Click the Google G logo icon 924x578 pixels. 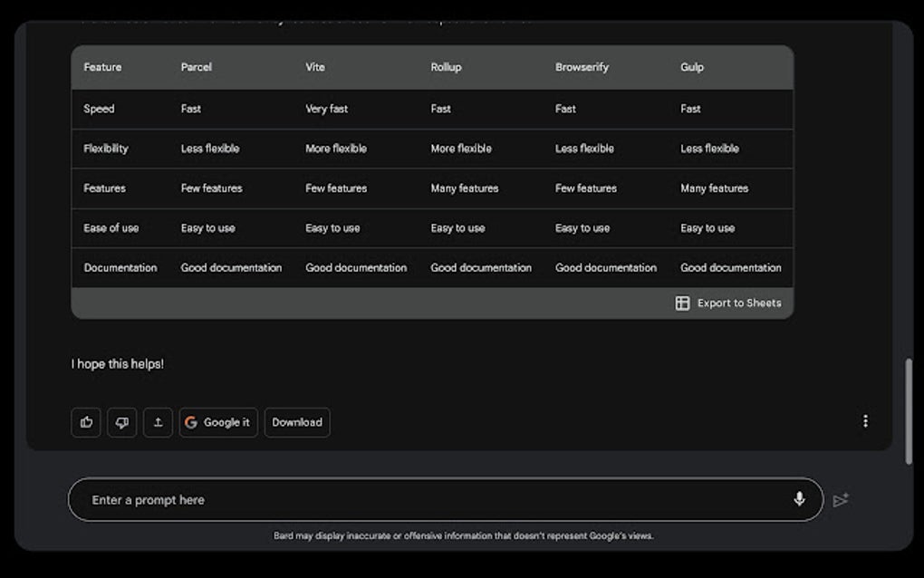[191, 422]
